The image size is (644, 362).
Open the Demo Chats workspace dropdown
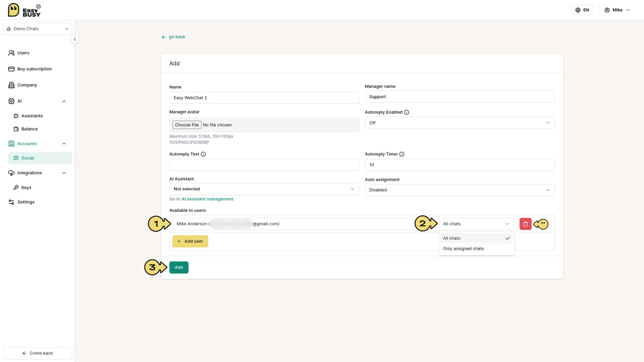tap(38, 29)
